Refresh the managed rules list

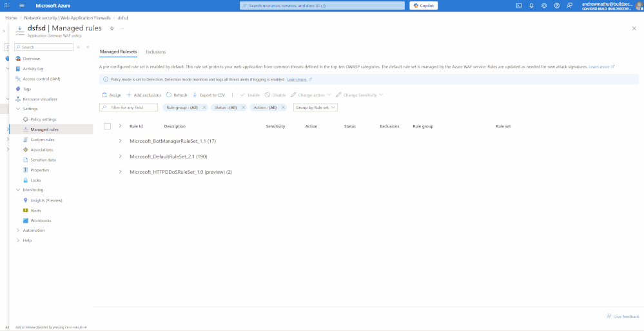[x=177, y=95]
